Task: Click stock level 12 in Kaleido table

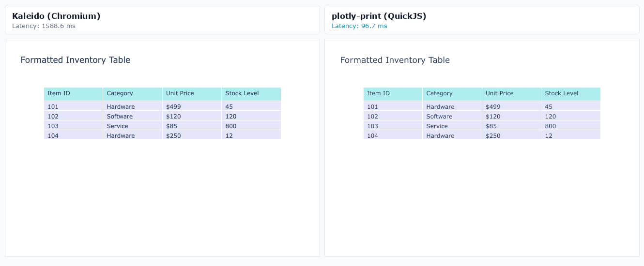Action: click(x=251, y=135)
